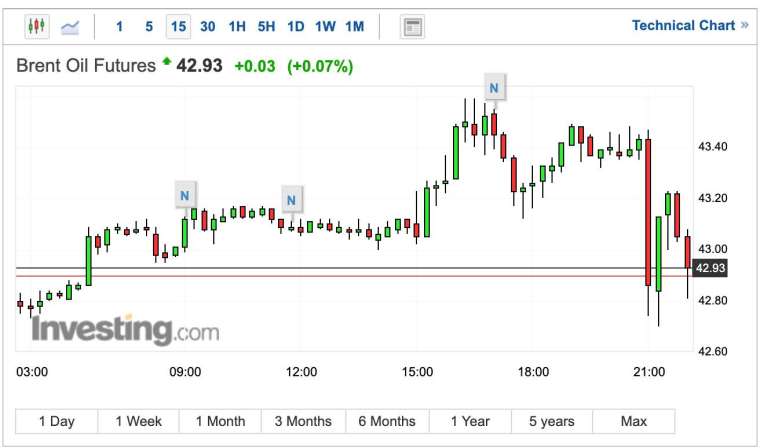Viewport: 760px width, 448px height.
Task: Click the 15:00 time axis label
Action: click(x=417, y=372)
